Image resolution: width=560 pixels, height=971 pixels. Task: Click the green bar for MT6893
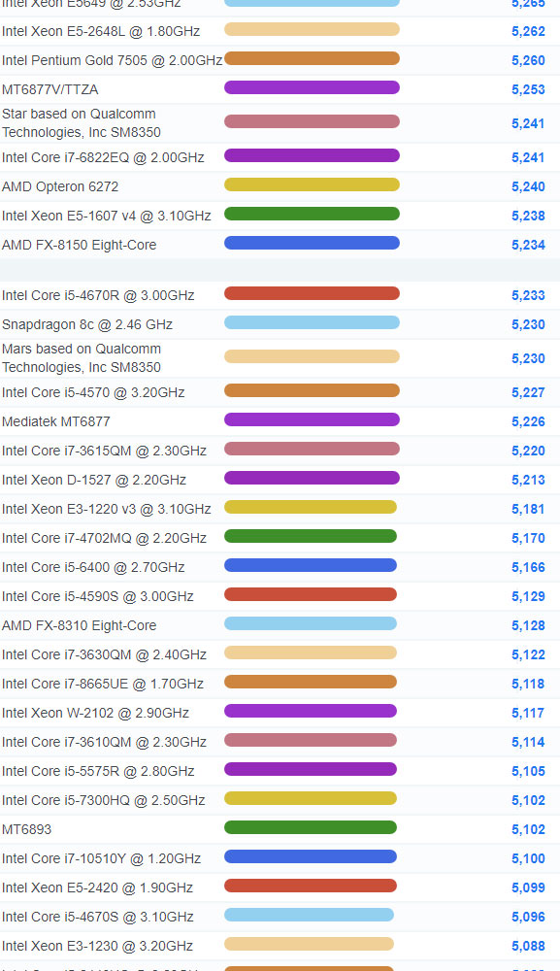pyautogui.click(x=311, y=827)
